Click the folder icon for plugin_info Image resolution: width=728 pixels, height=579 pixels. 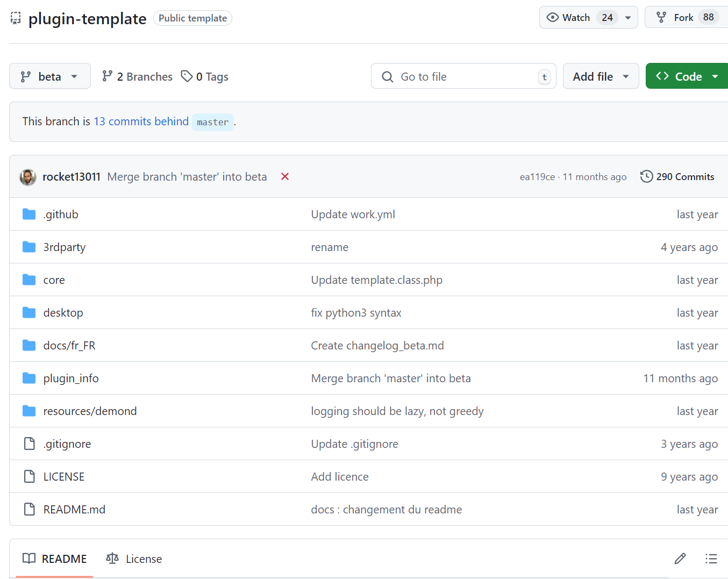point(29,378)
